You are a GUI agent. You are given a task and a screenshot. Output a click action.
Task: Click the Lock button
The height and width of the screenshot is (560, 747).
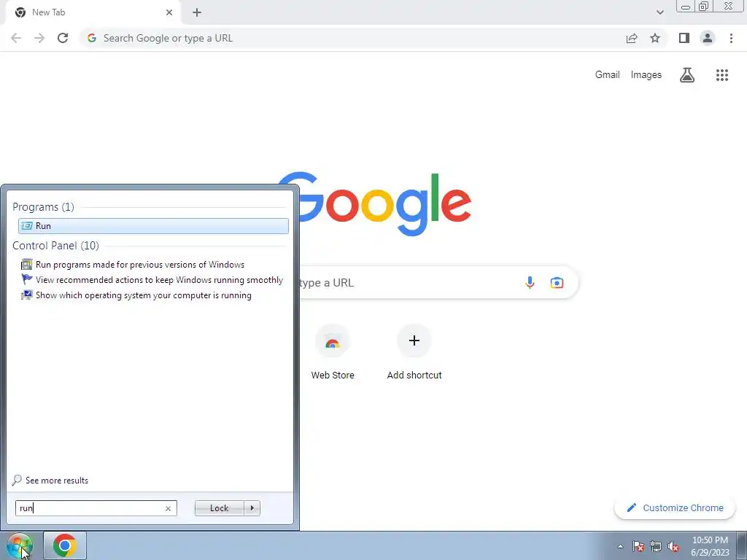tap(219, 508)
